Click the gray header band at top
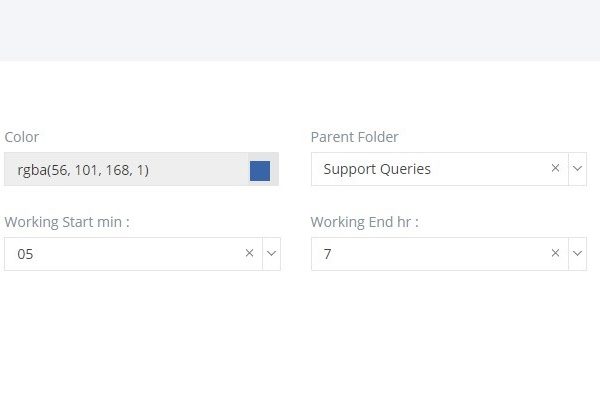600x416 pixels. [x=300, y=30]
